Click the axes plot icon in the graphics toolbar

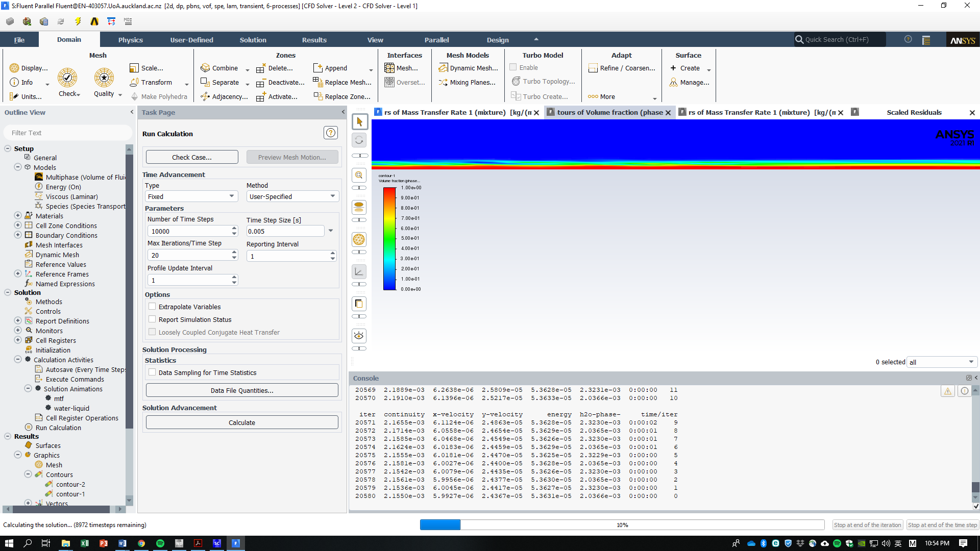click(x=359, y=271)
